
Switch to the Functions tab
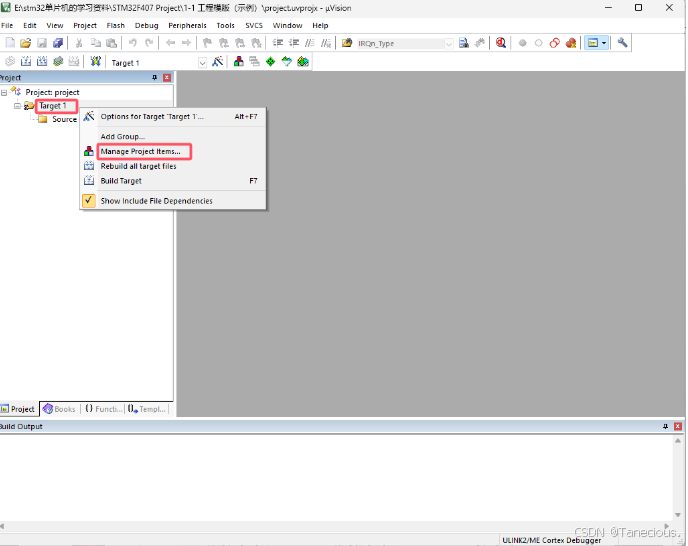coord(104,409)
